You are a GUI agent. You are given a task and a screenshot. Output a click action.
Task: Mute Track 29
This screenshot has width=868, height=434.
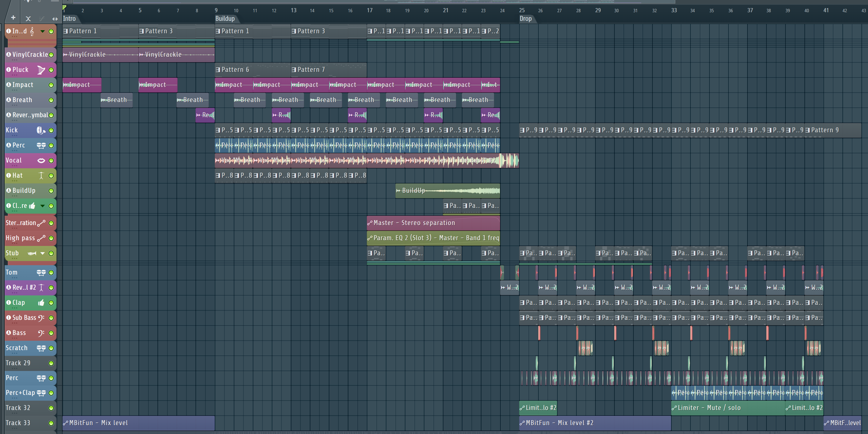[x=51, y=363]
